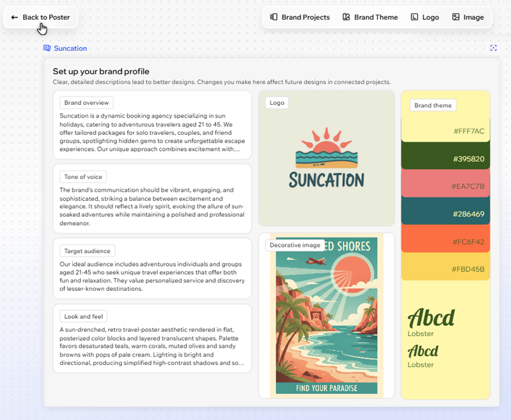Click the Image tab's picture icon
Image resolution: width=511 pixels, height=420 pixels.
click(x=455, y=17)
